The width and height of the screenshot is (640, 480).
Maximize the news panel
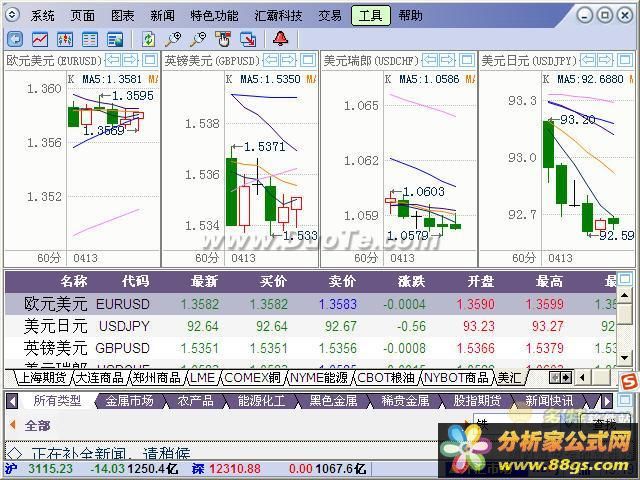pyautogui.click(x=625, y=400)
